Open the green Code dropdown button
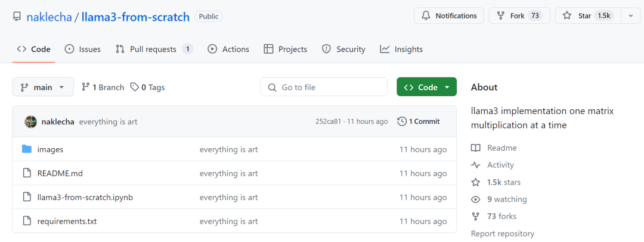The image size is (644, 242). point(426,87)
